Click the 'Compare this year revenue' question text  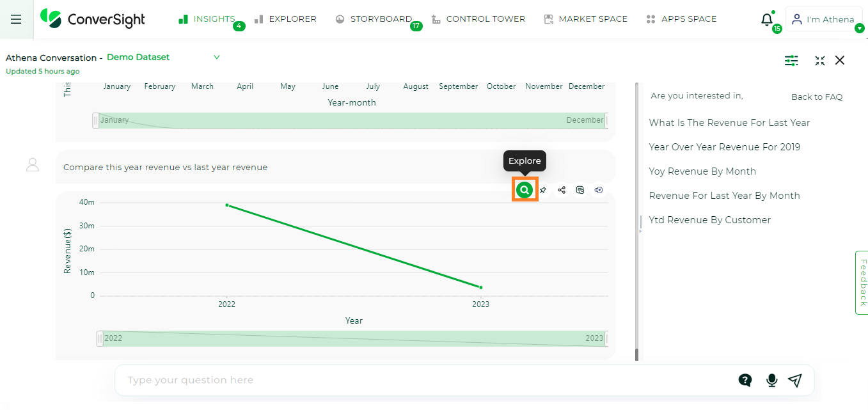coord(165,168)
